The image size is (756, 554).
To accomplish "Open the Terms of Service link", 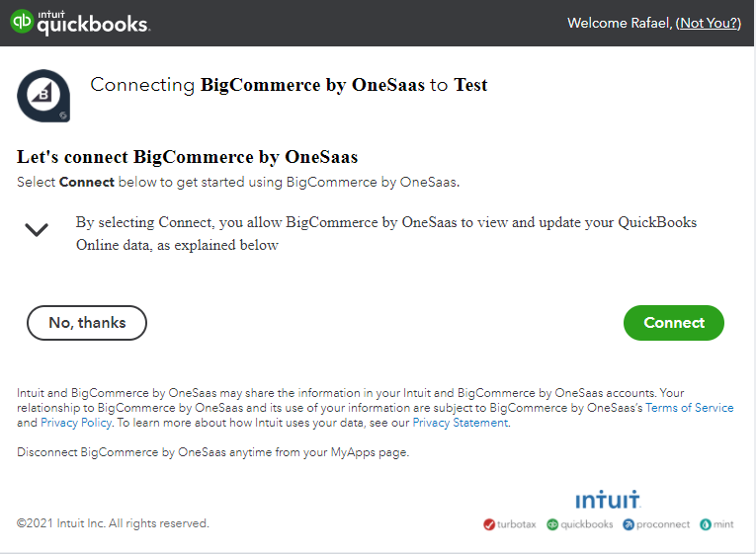I will [690, 408].
